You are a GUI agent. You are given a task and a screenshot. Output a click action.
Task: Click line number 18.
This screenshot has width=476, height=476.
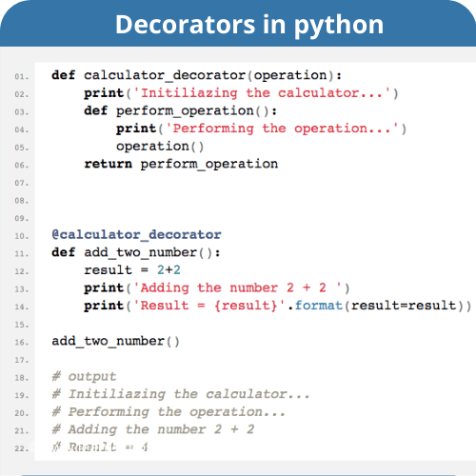click(22, 378)
